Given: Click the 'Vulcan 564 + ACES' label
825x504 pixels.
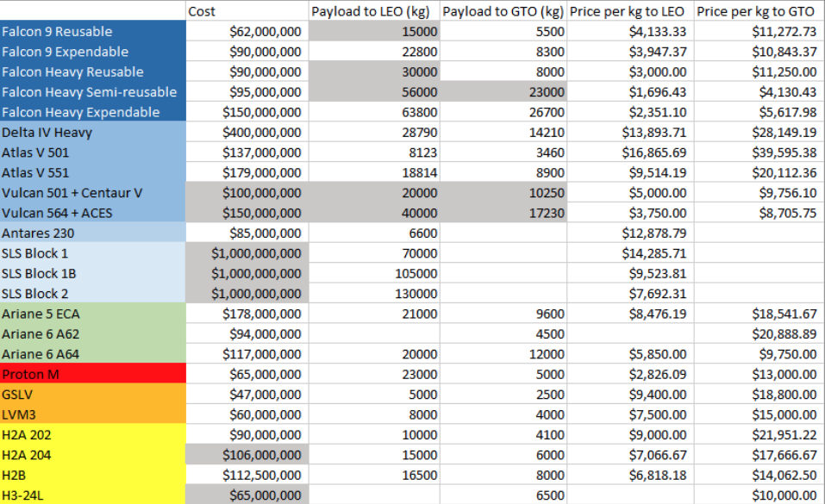Looking at the screenshot, I should coord(93,213).
